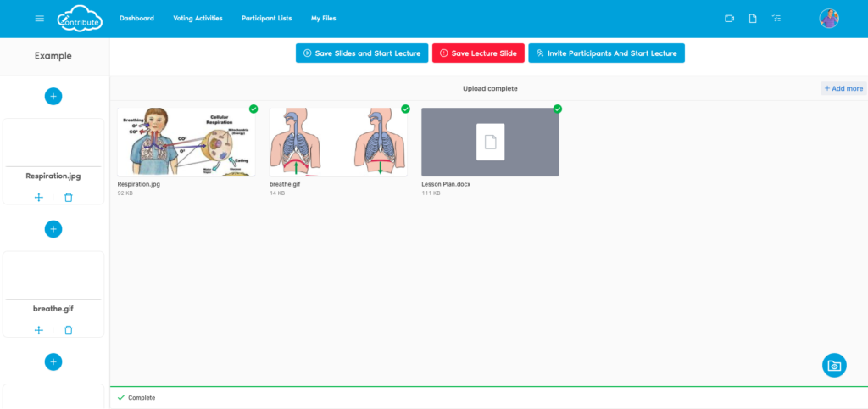Viewport: 868px width, 409px height.
Task: Delete the Respiration.jpg slide with trash icon
Action: point(68,198)
